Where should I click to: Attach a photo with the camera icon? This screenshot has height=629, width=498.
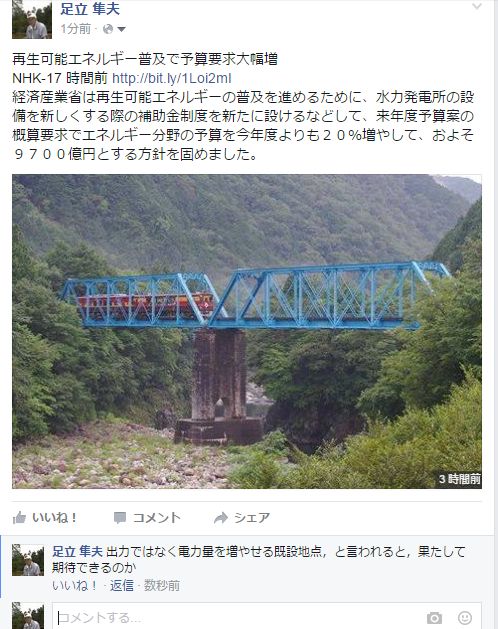click(x=434, y=618)
